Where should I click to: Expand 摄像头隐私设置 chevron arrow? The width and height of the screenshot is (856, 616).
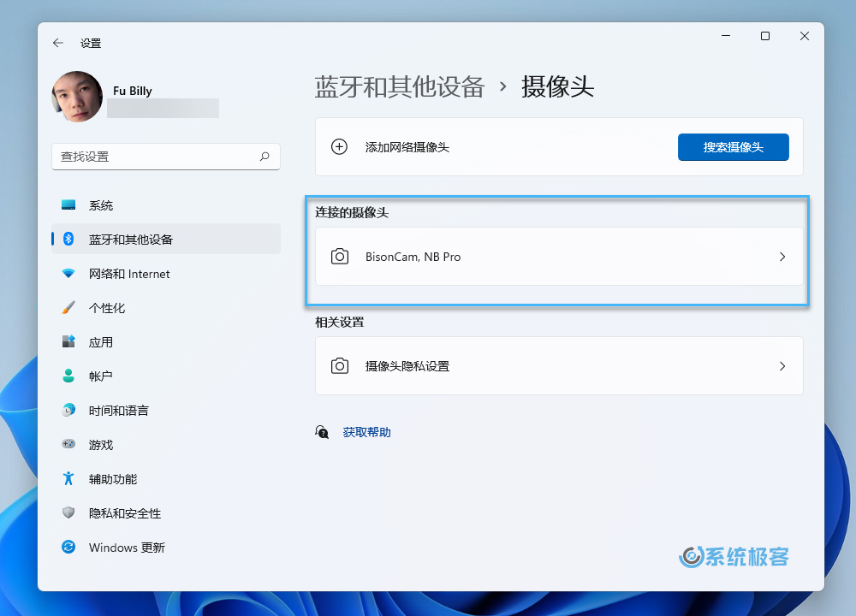coord(782,366)
